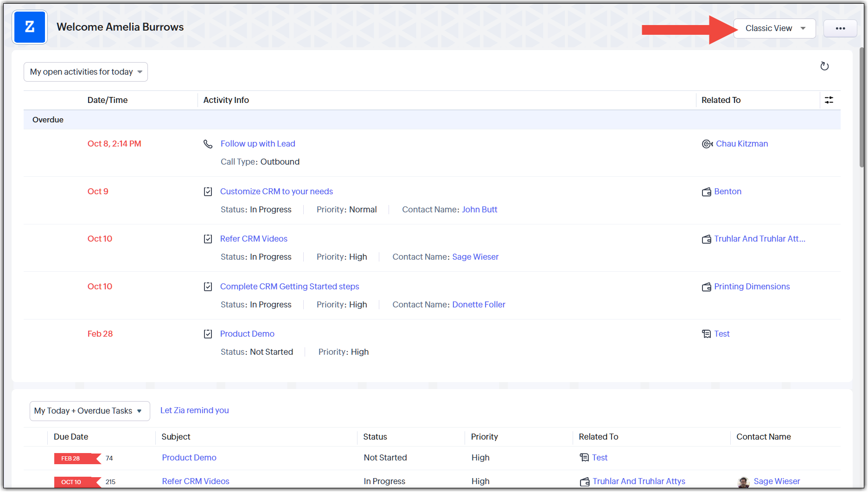This screenshot has width=868, height=492.
Task: Click the Feb 28 overdue date
Action: tap(100, 334)
